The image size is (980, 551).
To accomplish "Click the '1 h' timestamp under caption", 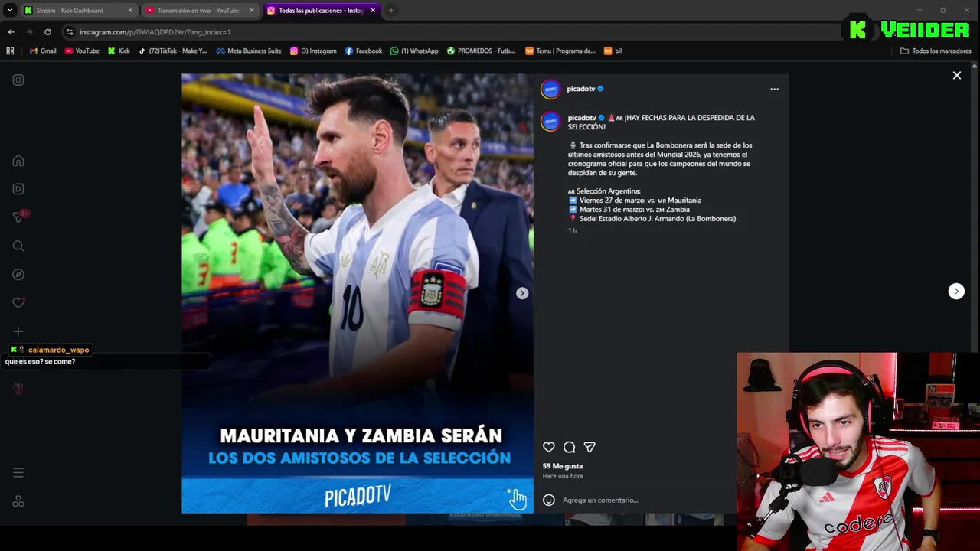I will [572, 230].
